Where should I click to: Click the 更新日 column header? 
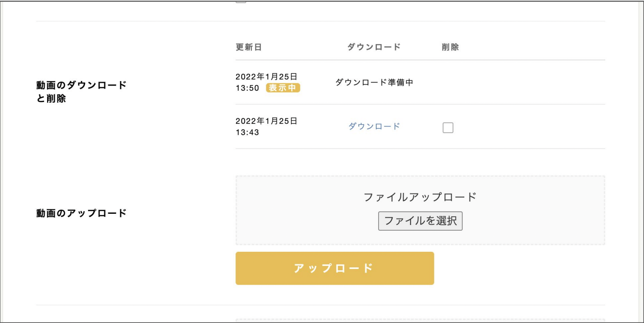click(x=249, y=47)
